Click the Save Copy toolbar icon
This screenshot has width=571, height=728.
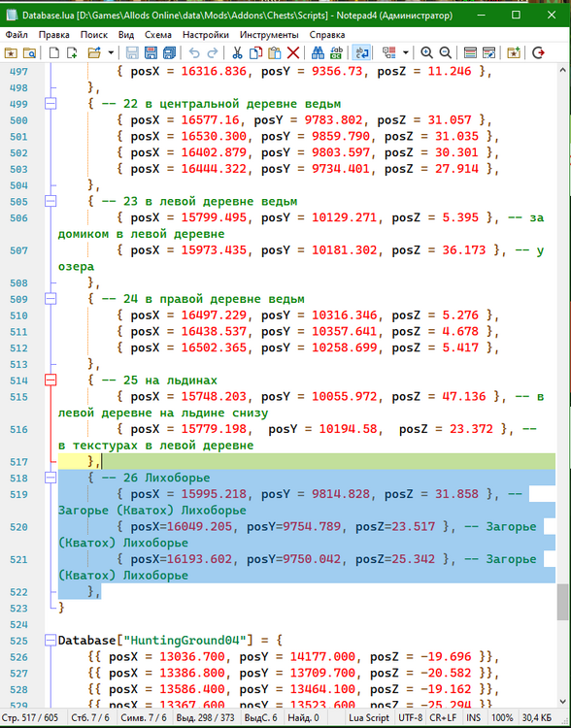point(170,53)
